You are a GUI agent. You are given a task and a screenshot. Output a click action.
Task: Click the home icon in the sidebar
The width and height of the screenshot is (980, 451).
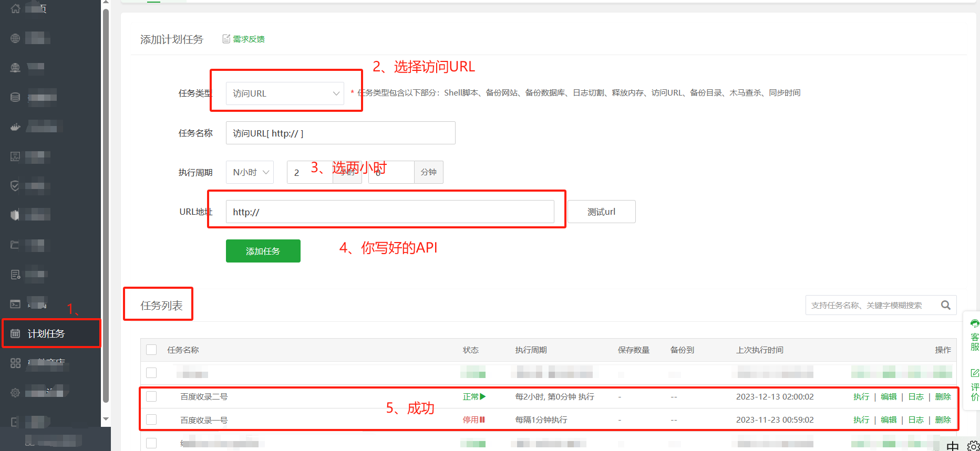pos(15,8)
